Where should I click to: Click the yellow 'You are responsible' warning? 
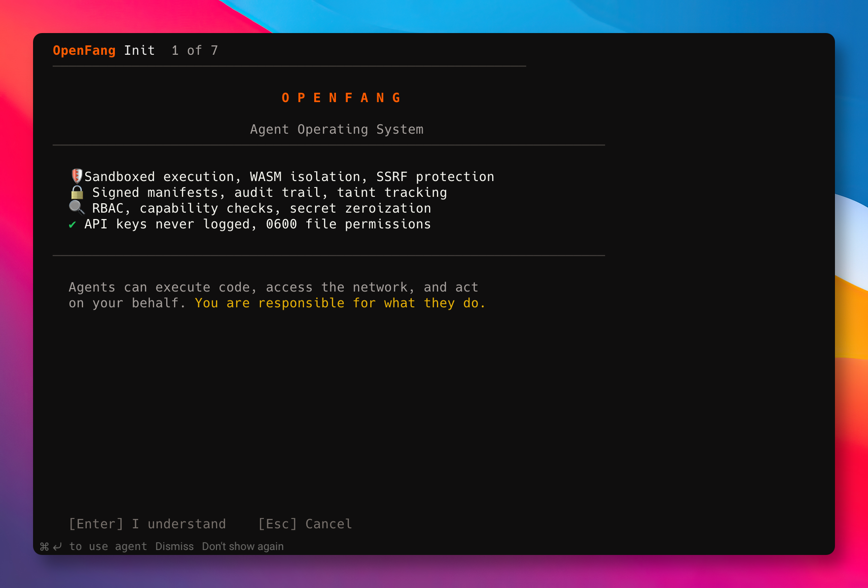[340, 303]
